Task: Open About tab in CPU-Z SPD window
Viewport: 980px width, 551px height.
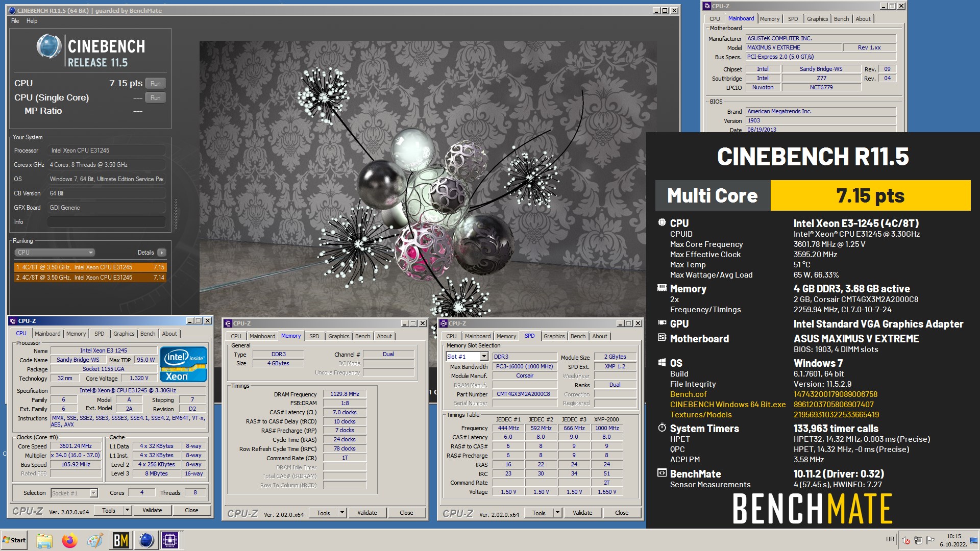Action: (x=600, y=336)
